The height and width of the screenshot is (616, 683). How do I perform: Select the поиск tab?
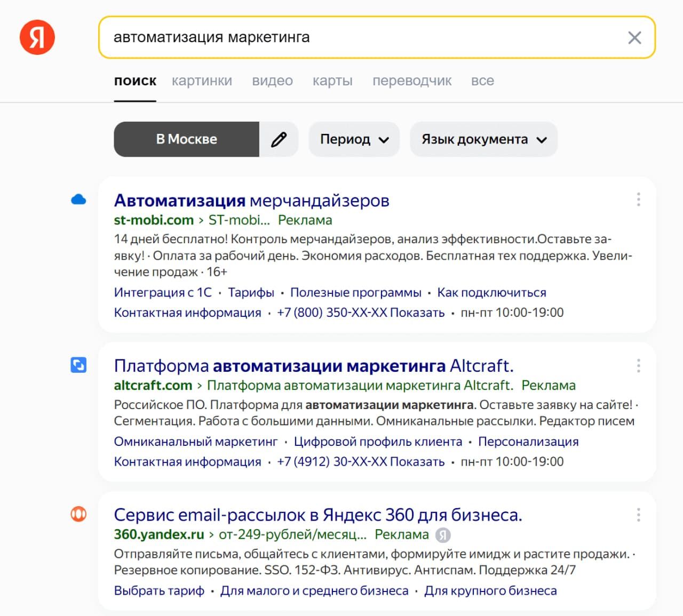[x=135, y=81]
